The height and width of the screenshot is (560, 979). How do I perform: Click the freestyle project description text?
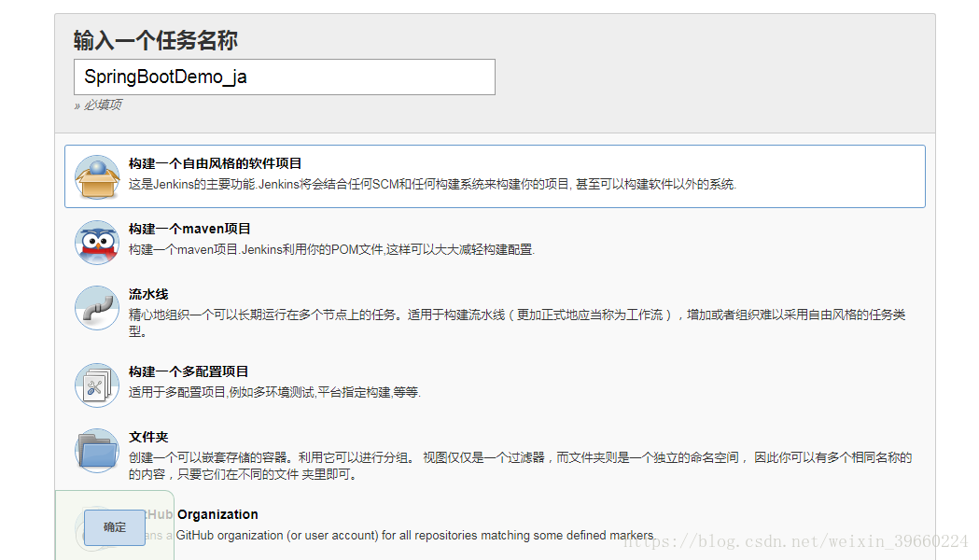[x=433, y=184]
